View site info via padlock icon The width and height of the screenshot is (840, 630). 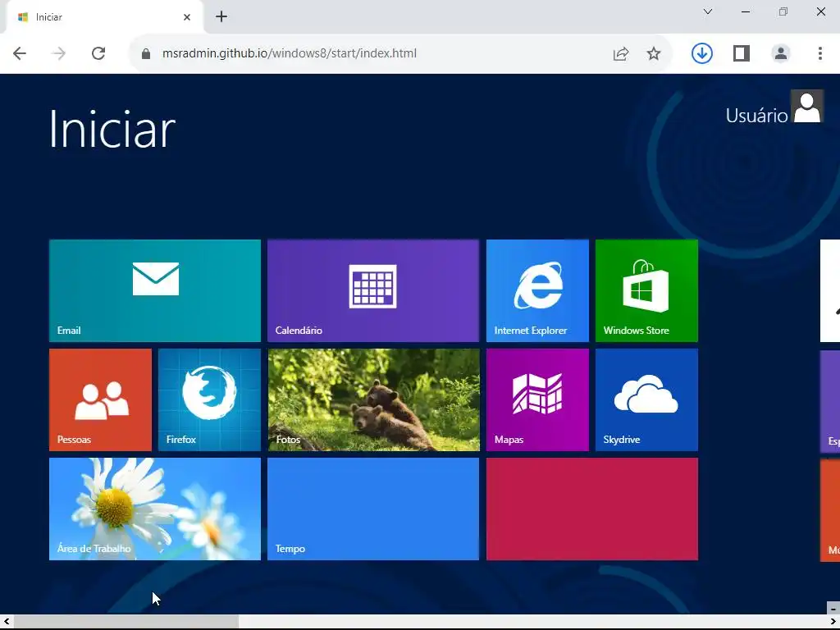146,53
